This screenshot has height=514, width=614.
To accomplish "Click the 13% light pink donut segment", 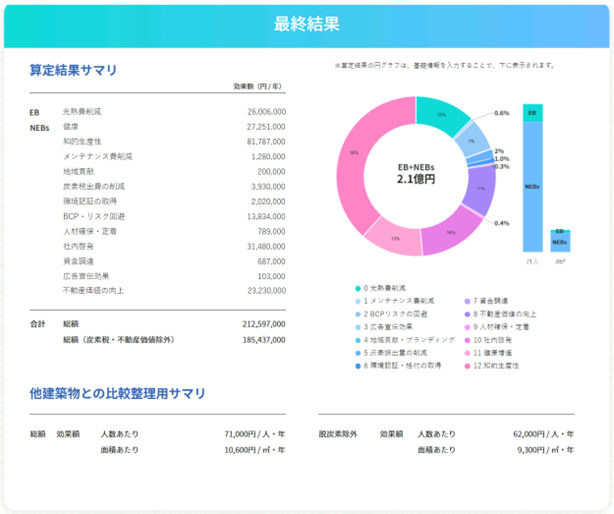I will coord(395,238).
